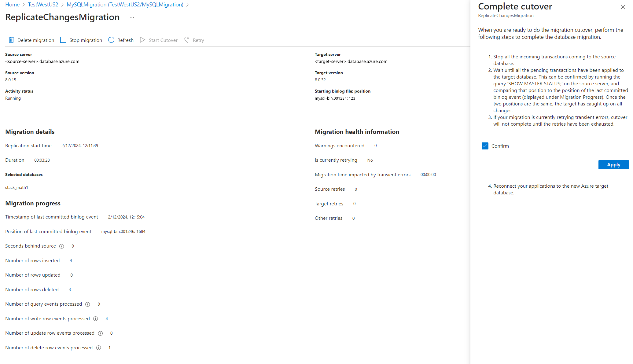Click the Start Cutover play icon

click(x=142, y=40)
